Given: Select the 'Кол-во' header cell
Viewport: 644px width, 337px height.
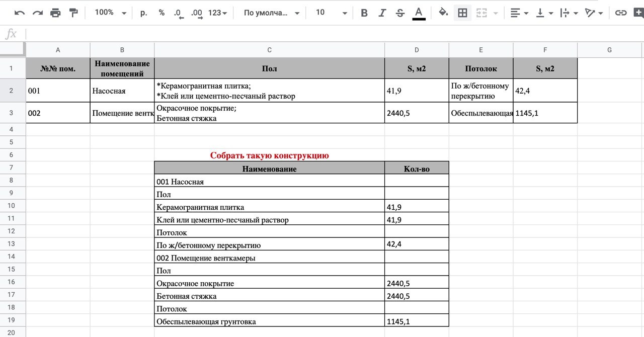Looking at the screenshot, I should [x=417, y=168].
